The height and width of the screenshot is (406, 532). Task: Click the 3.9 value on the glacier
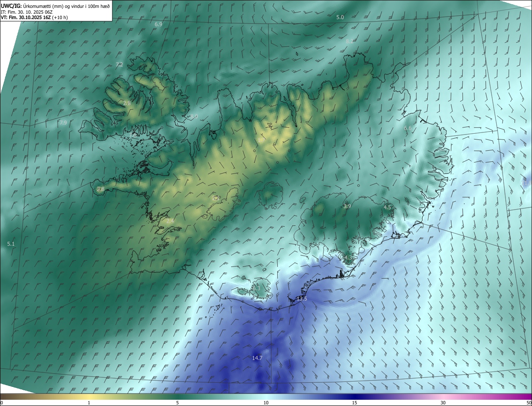point(347,206)
